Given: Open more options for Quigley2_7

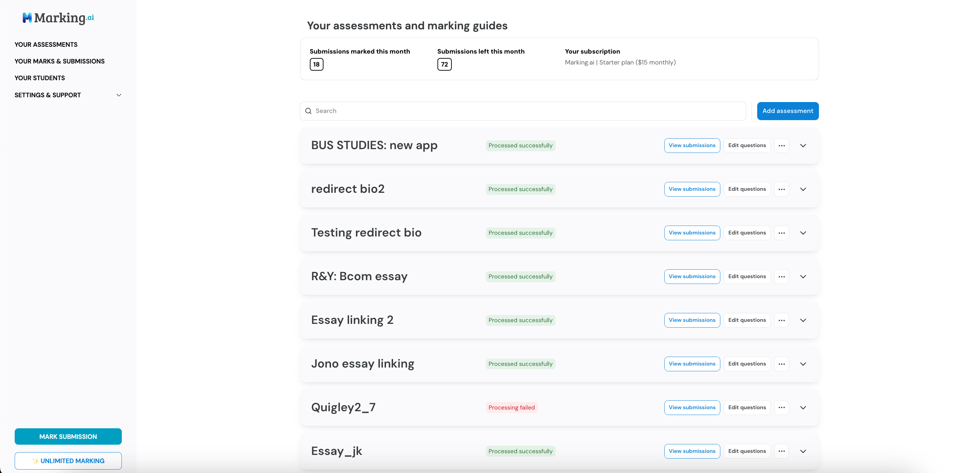Looking at the screenshot, I should [x=781, y=407].
